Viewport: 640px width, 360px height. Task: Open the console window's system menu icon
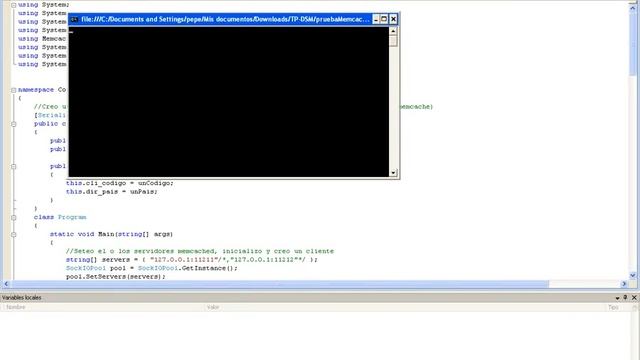[74, 19]
